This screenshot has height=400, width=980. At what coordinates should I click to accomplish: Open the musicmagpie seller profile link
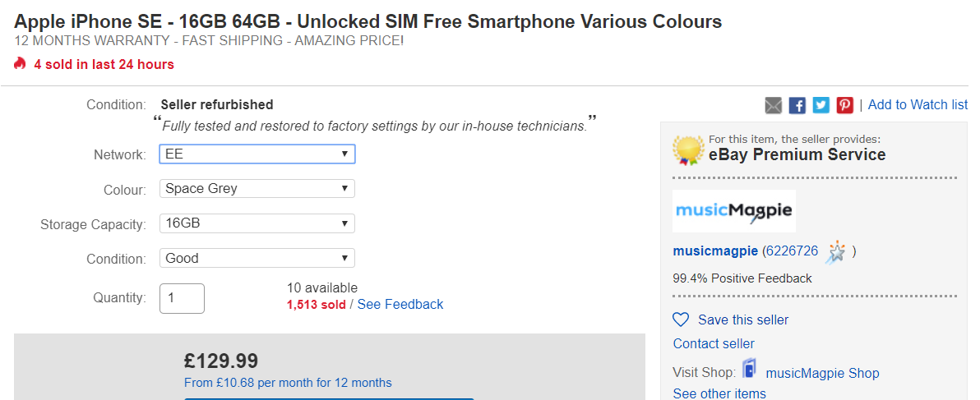click(715, 251)
